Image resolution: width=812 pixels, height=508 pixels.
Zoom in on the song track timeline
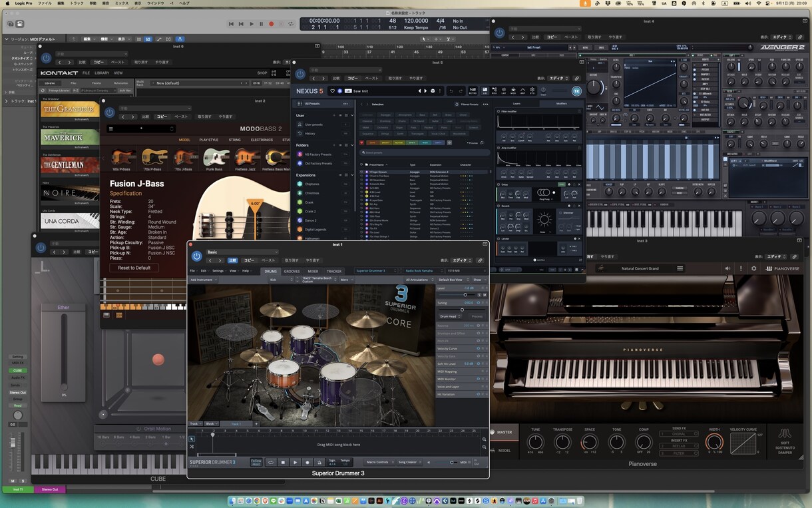tap(485, 439)
